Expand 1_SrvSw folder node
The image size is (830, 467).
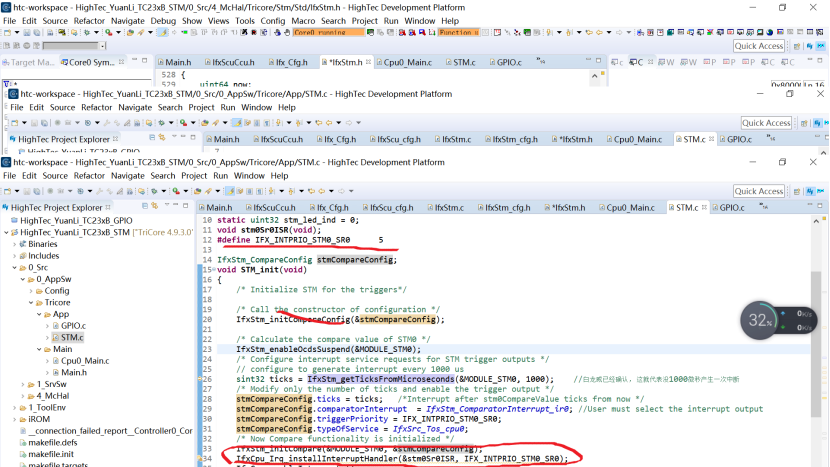click(23, 384)
